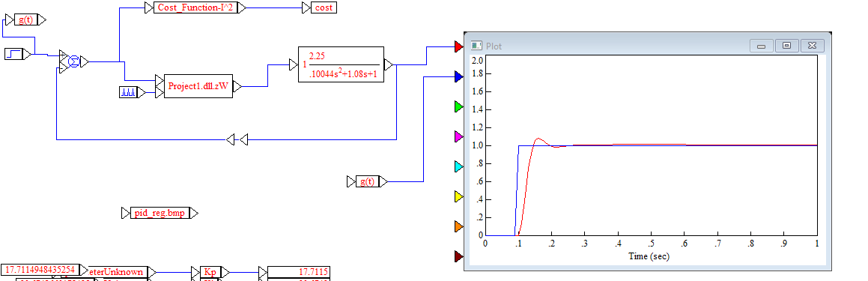Click the input connector of cost block

(306, 7)
